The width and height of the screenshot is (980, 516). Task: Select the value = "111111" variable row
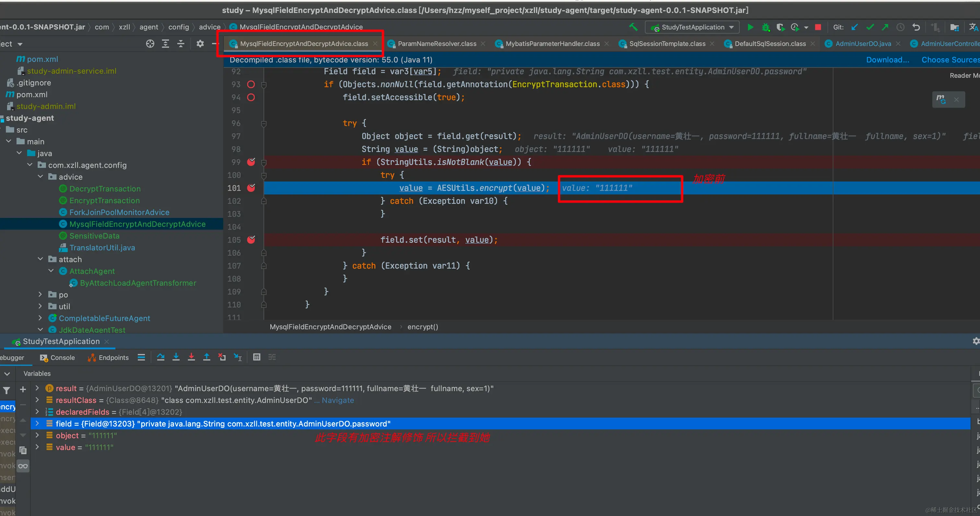click(500, 447)
